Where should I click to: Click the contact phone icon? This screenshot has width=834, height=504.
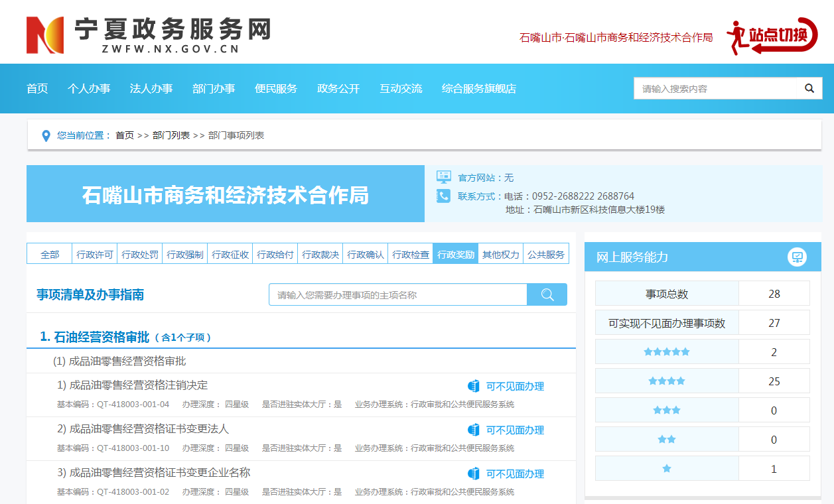(443, 196)
